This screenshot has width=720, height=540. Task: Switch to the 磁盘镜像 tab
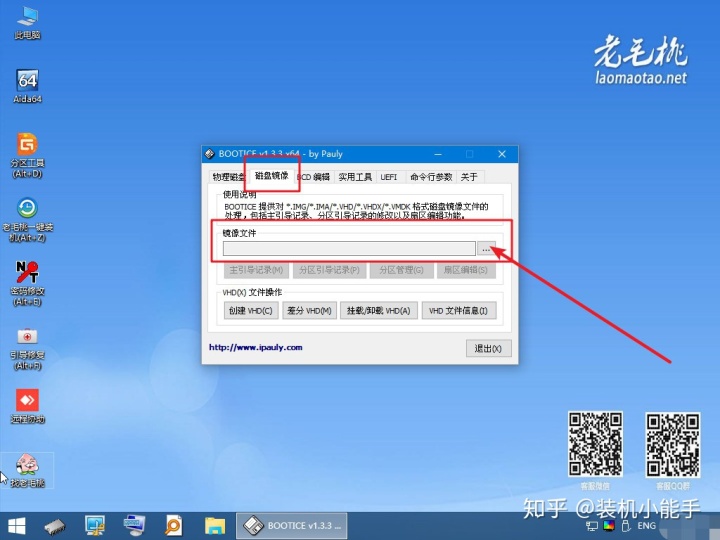click(272, 175)
